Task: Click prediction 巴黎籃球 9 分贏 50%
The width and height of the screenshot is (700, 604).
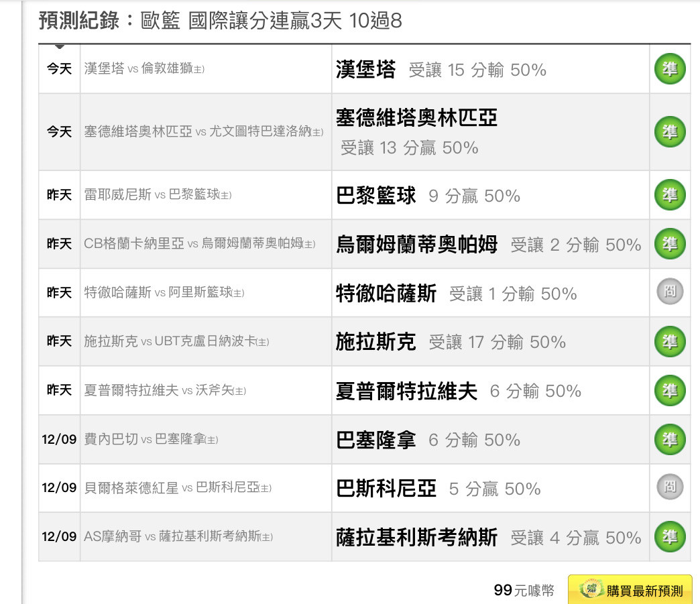Action: coord(428,196)
